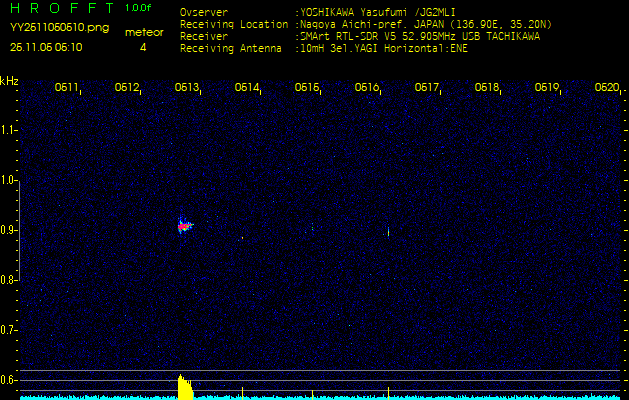The height and width of the screenshot is (400, 629).
Task: Jump to the 0515 time marker
Action: tap(307, 88)
